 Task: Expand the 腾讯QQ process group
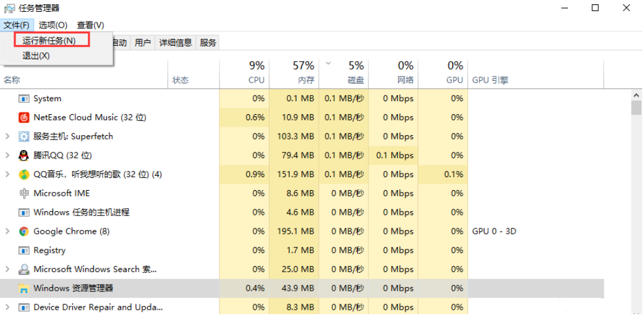(x=7, y=156)
